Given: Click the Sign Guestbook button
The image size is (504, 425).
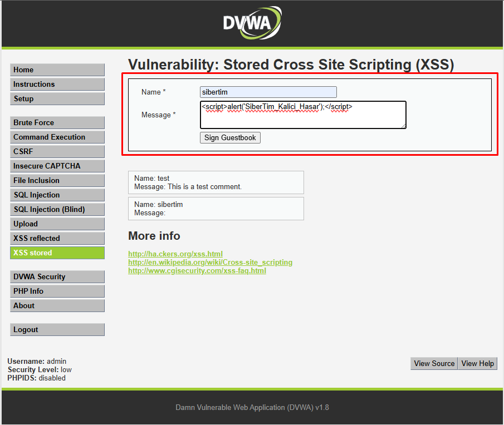Looking at the screenshot, I should point(230,138).
